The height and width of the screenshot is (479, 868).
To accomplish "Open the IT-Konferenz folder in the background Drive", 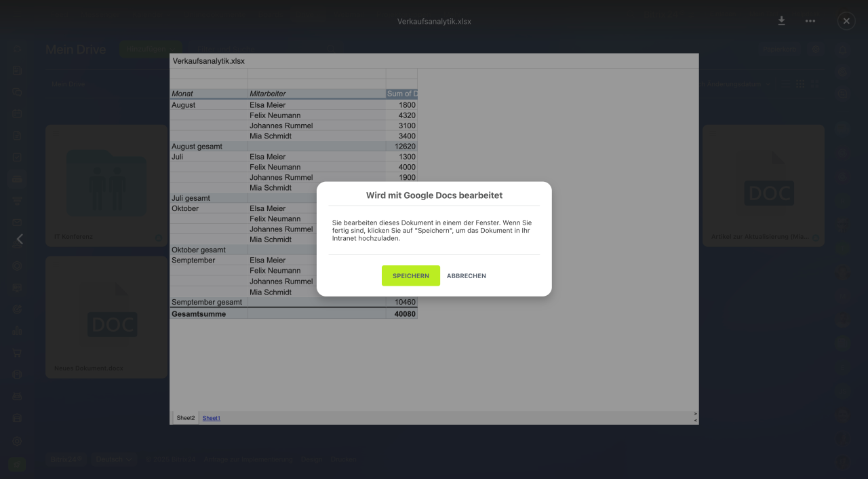I will click(106, 185).
